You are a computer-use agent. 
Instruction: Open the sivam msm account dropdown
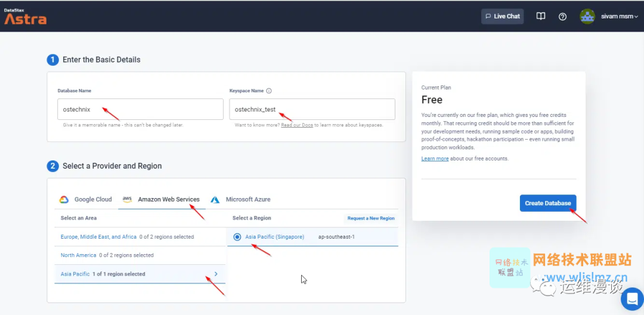pyautogui.click(x=620, y=17)
